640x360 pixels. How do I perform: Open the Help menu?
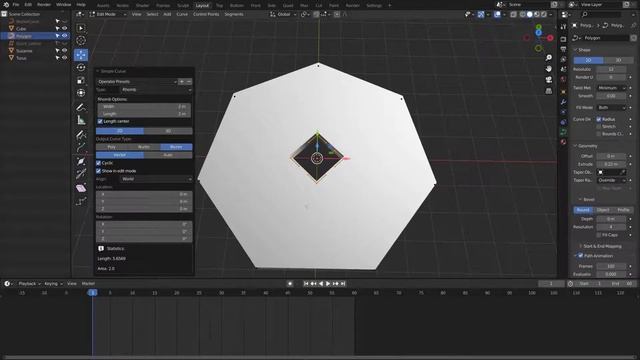click(81, 4)
